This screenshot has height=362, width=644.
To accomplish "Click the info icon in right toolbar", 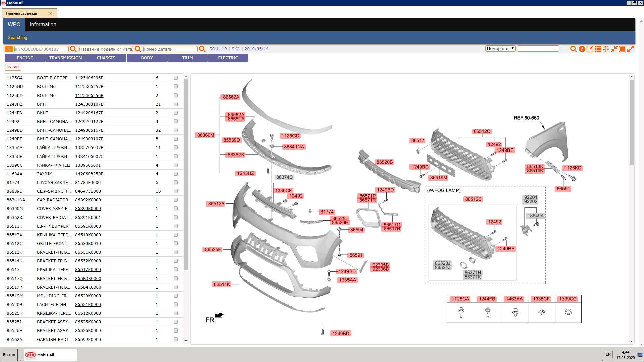I will coord(582,49).
